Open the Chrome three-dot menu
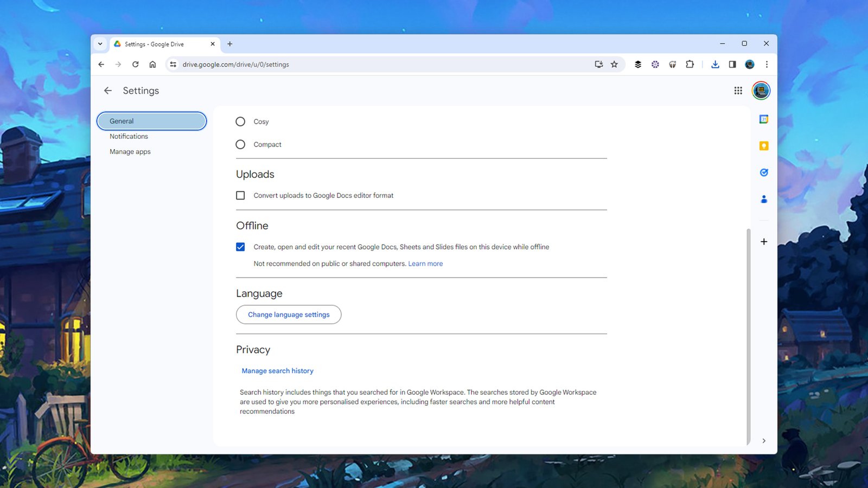868x488 pixels. [767, 65]
